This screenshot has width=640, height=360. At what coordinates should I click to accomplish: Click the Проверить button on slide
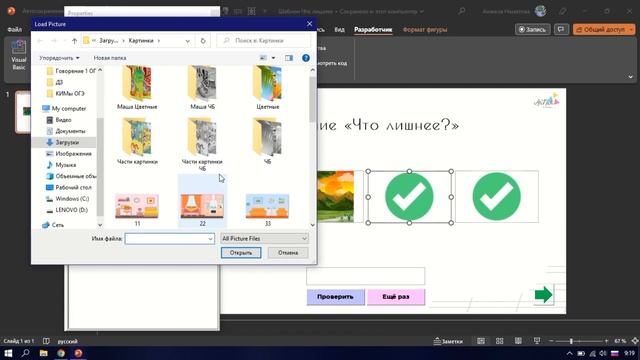(x=335, y=297)
